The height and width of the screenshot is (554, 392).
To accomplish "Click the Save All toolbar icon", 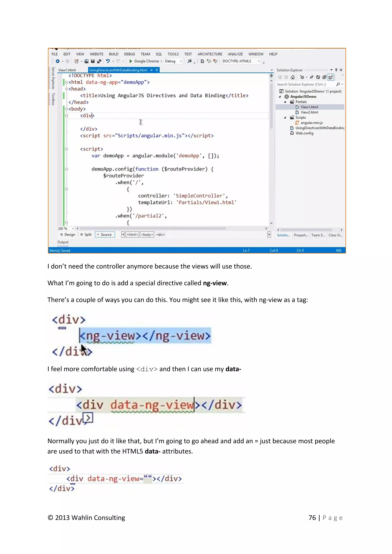I will point(99,61).
